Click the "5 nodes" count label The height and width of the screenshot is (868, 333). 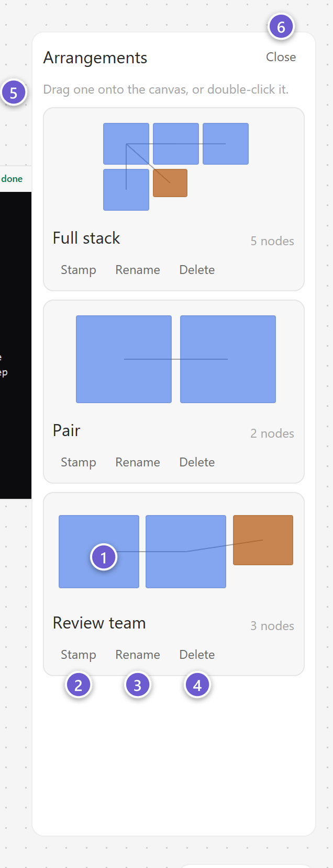(272, 241)
